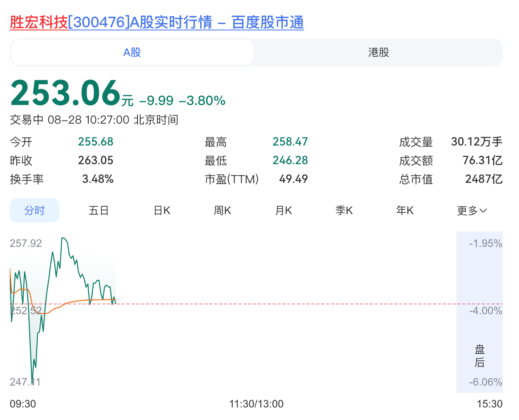Click the chart percentage label -4.00%
The height and width of the screenshot is (420, 519).
(x=486, y=311)
